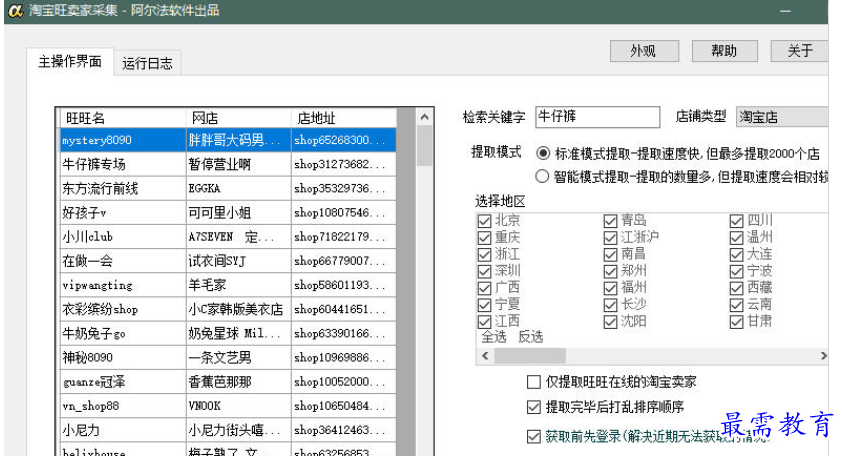Toggle the 四川 region checkbox
The height and width of the screenshot is (456, 842).
click(x=736, y=221)
